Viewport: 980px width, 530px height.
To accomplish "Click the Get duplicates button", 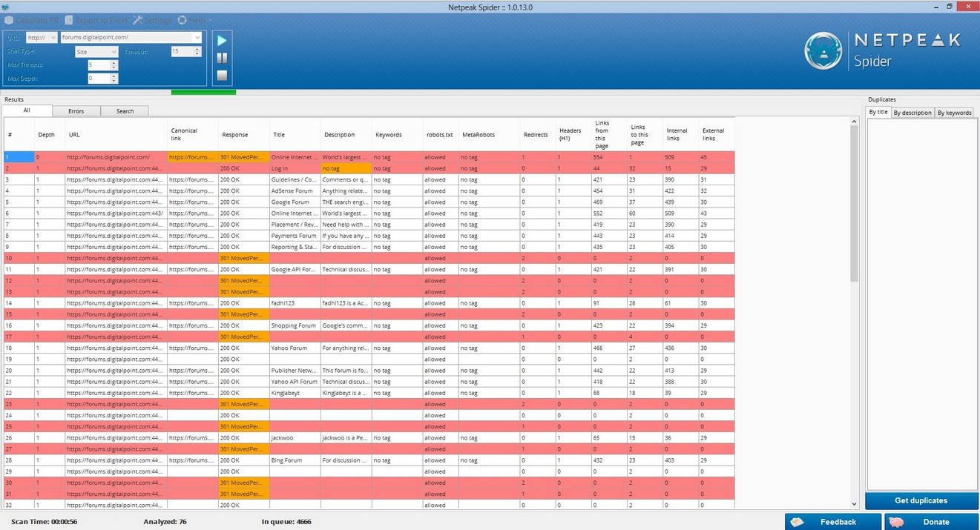I will [x=921, y=500].
